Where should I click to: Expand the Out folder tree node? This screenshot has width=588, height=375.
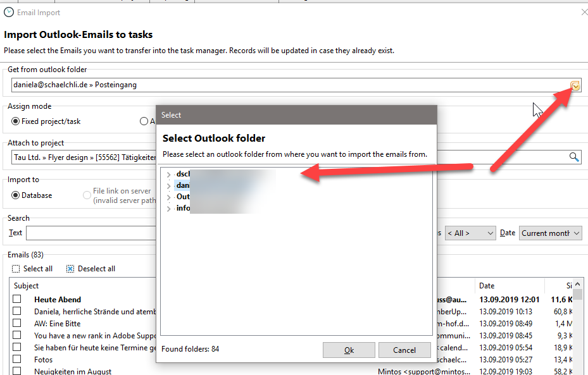pos(168,197)
